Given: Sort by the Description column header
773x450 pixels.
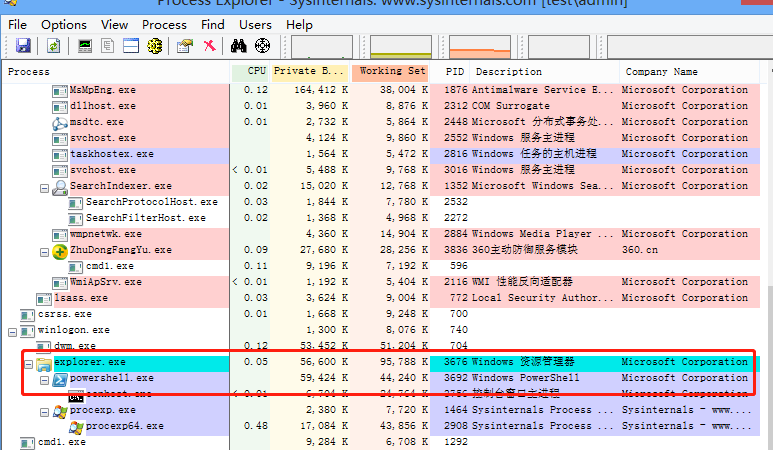Looking at the screenshot, I should (545, 72).
